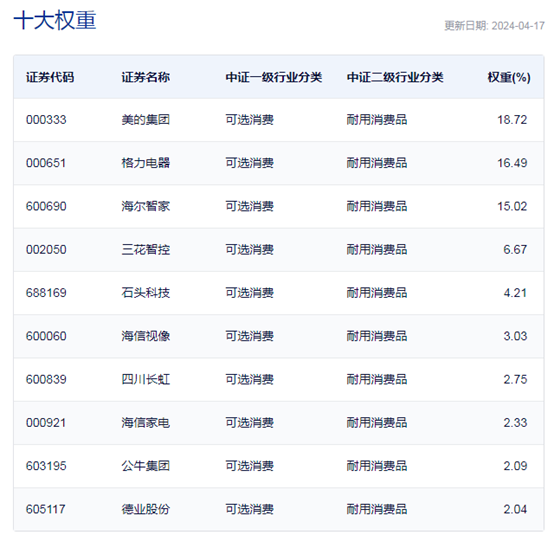Click weight value 3.03

tap(515, 336)
